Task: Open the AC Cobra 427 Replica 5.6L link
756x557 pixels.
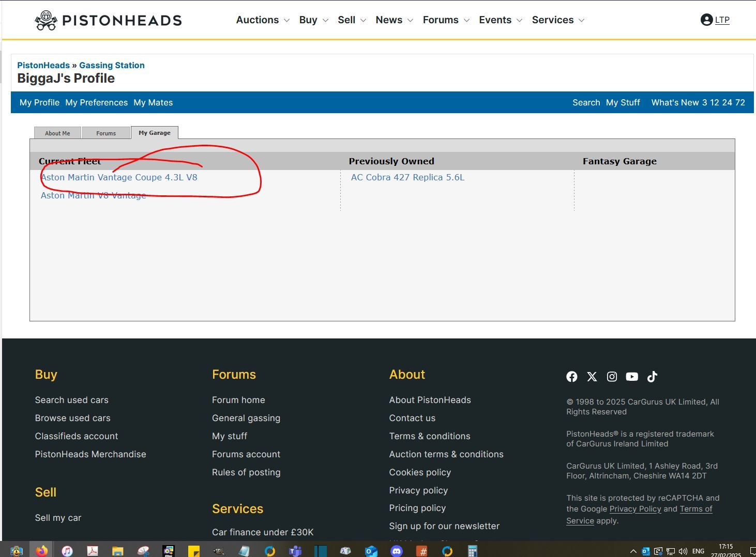Action: coord(407,177)
